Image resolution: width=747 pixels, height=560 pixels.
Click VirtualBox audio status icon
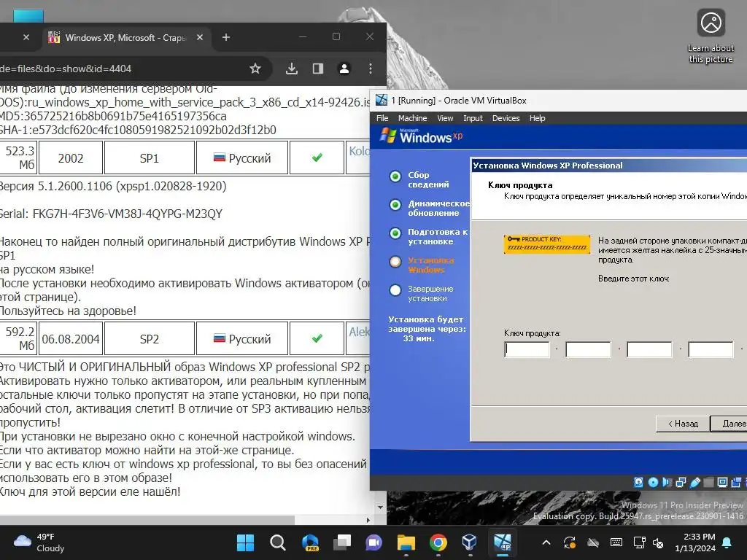point(667,483)
